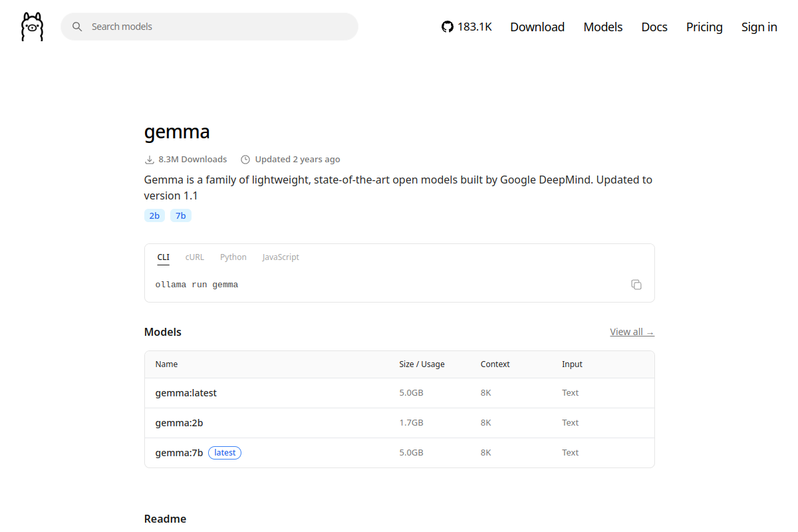Open Docs from the header
The image size is (798, 532).
pyautogui.click(x=654, y=27)
